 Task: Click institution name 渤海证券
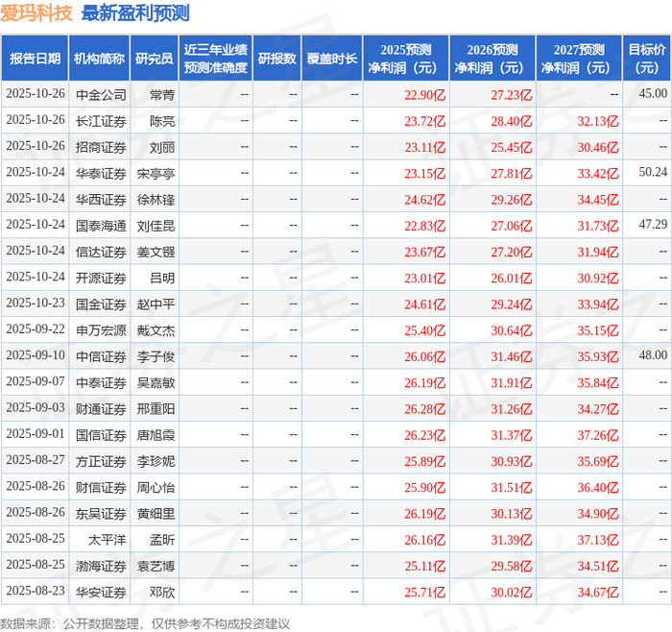(x=101, y=566)
